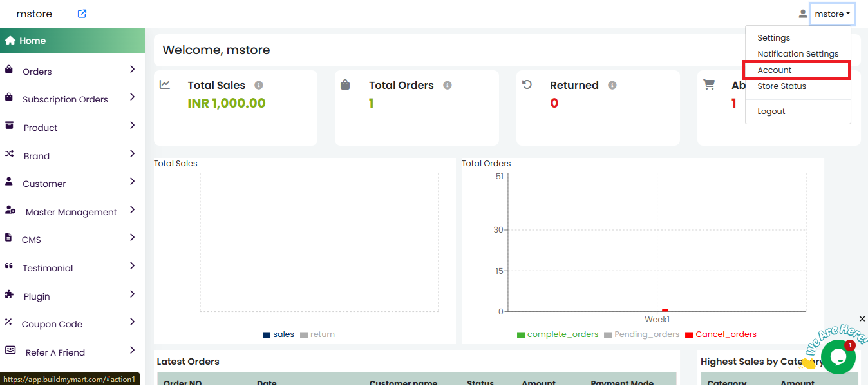Image resolution: width=868 pixels, height=386 pixels.
Task: Click Logout in the dropdown
Action: (x=771, y=111)
